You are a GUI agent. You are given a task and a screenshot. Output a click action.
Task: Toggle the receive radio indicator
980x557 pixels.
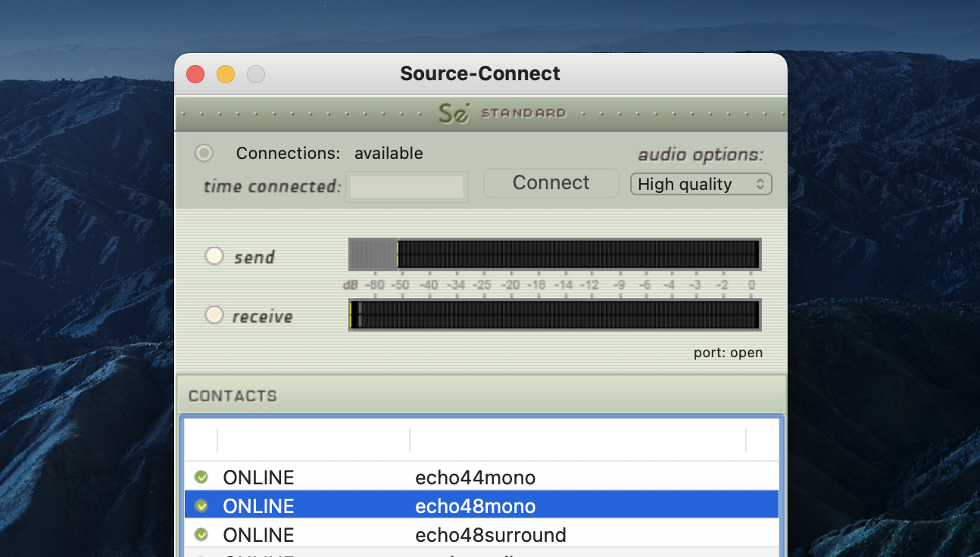click(x=214, y=315)
